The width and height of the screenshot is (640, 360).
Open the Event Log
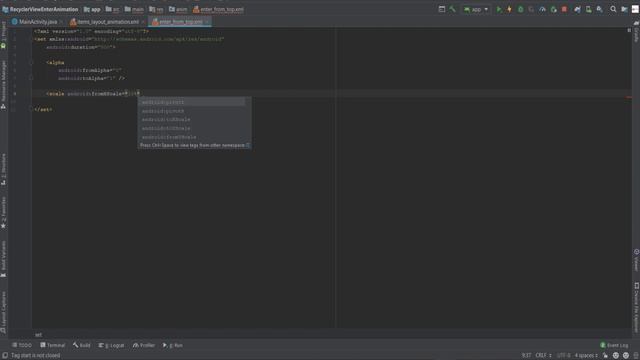pos(614,345)
